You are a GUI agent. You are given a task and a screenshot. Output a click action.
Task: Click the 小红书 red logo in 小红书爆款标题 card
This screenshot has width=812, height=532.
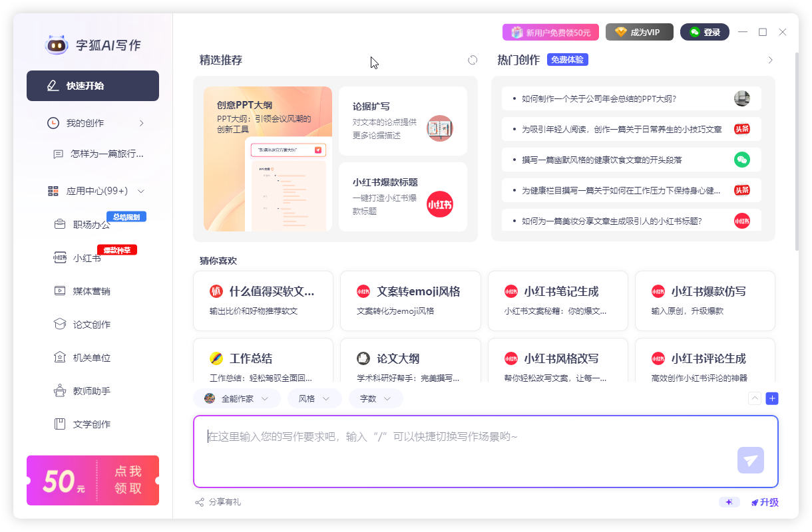[440, 204]
